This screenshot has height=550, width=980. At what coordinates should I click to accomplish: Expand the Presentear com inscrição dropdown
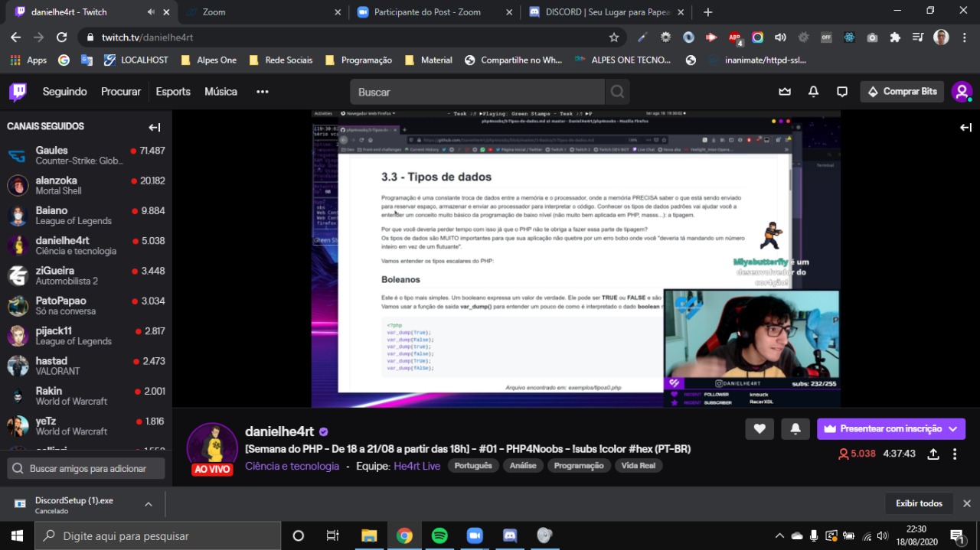[x=952, y=428]
